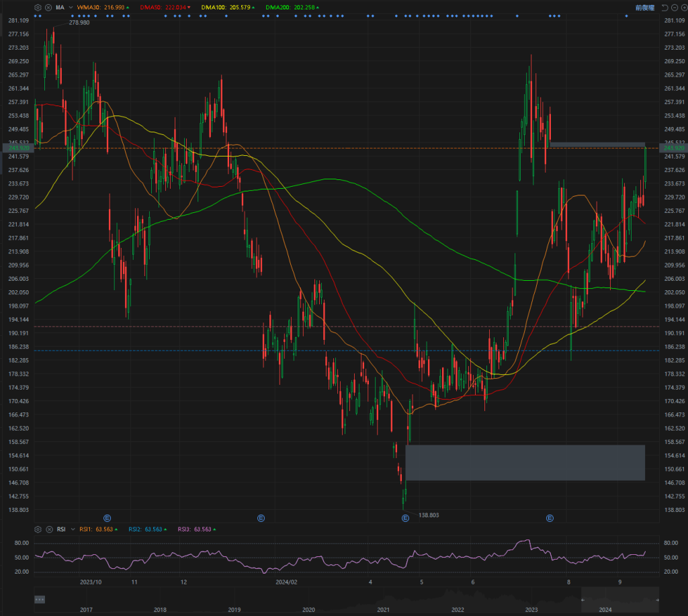
Task: Expand the MA indicator dropdown arrow
Action: coord(71,7)
